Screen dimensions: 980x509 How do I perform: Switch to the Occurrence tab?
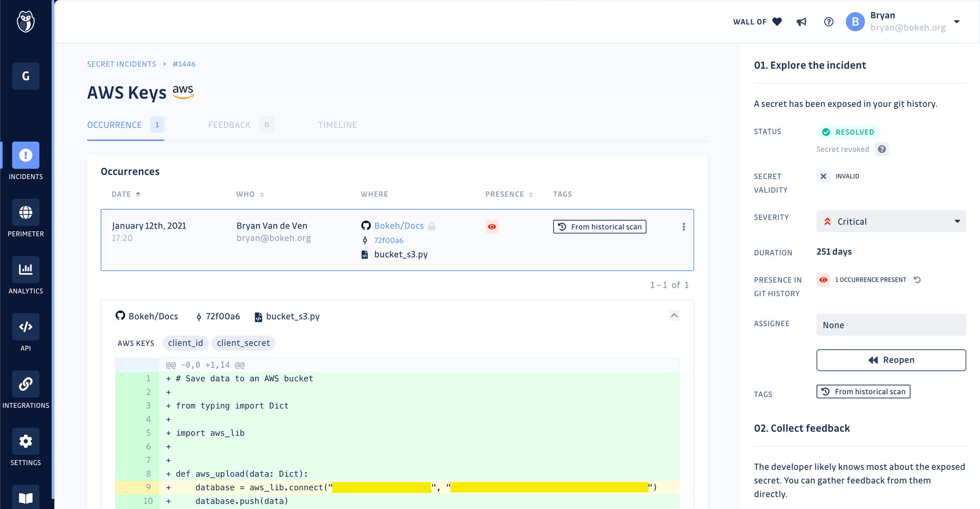coord(125,125)
